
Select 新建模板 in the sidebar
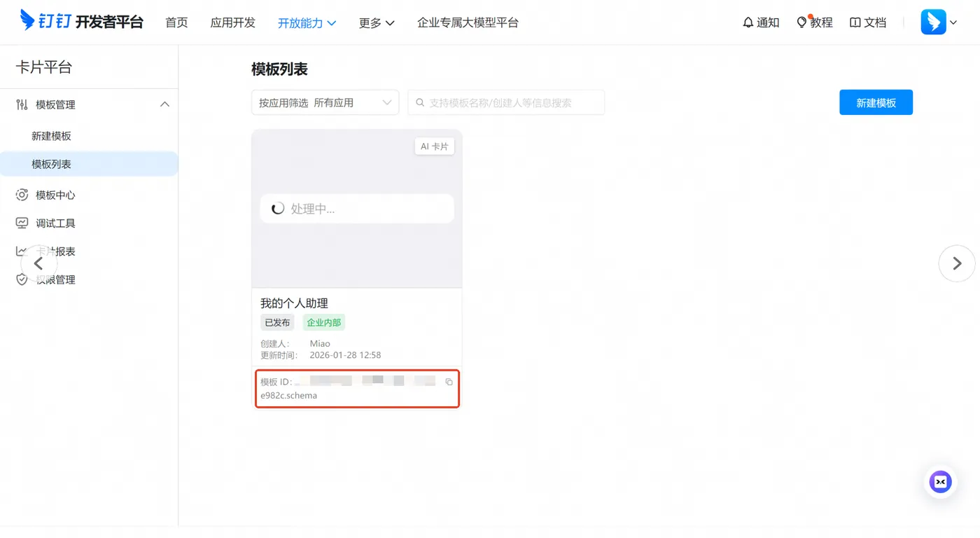point(51,136)
